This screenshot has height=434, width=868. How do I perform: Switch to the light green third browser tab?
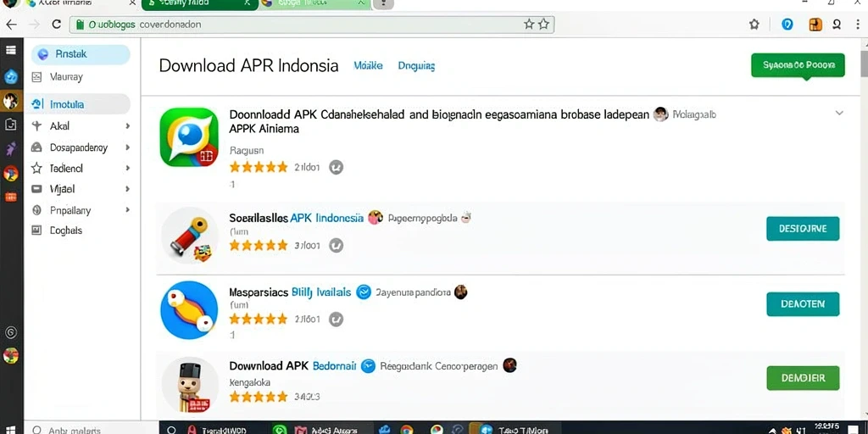coord(314,4)
